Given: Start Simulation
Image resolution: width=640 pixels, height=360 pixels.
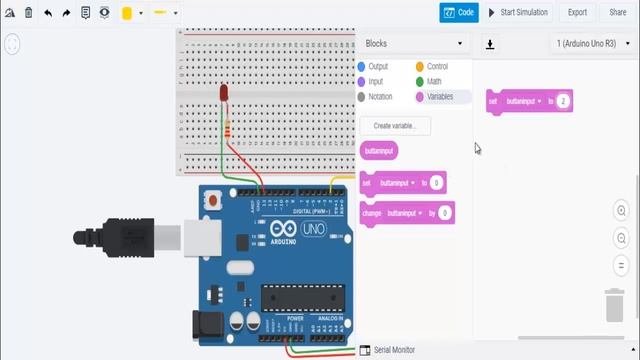Looking at the screenshot, I should coord(518,13).
